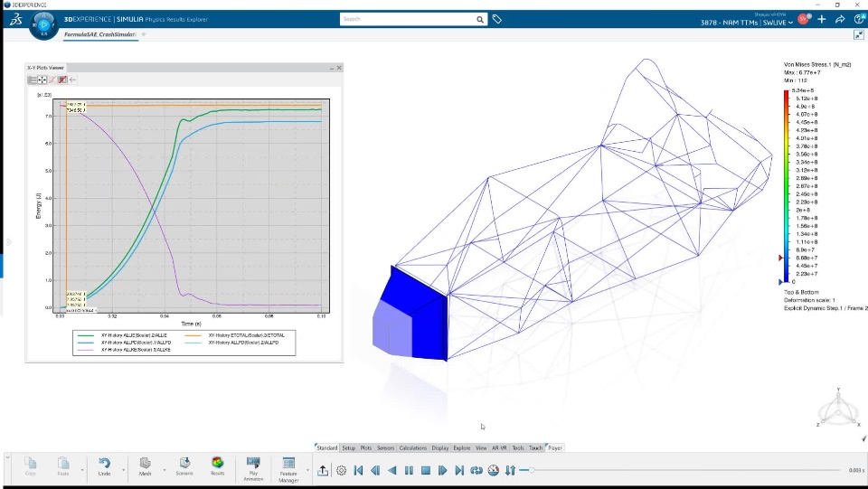The height and width of the screenshot is (489, 868).
Task: Toggle crossed-out plot icon in X-Y Plots Viewer
Action: (x=62, y=80)
